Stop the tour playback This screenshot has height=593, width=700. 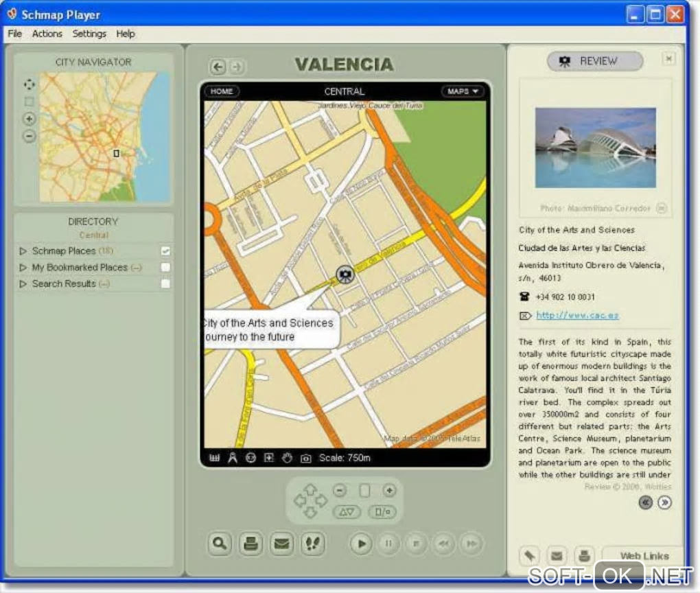tap(416, 544)
